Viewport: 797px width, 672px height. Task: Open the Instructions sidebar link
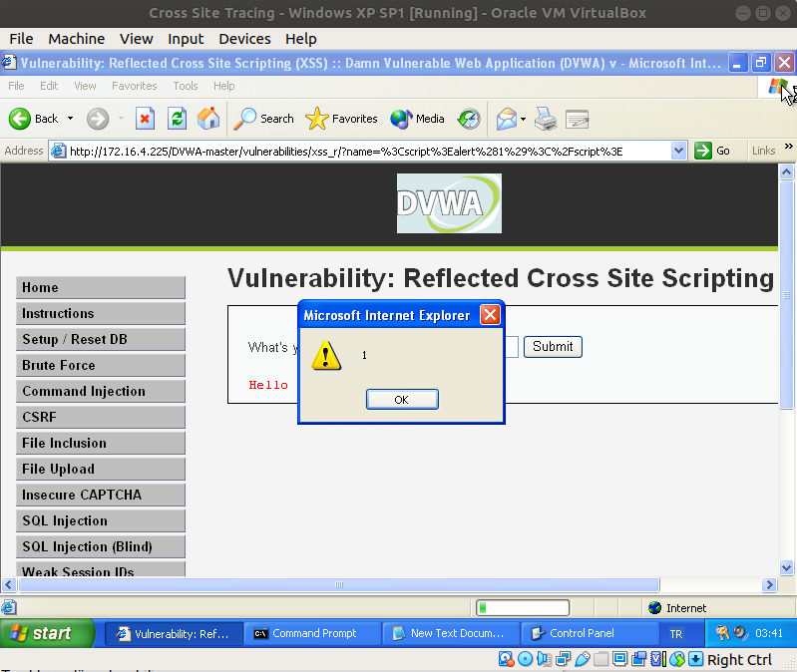tap(100, 313)
